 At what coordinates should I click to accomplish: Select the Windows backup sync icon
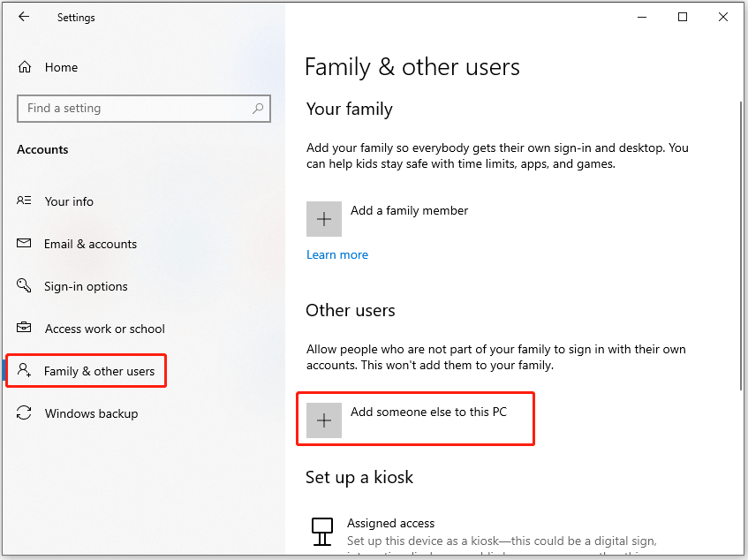[24, 413]
